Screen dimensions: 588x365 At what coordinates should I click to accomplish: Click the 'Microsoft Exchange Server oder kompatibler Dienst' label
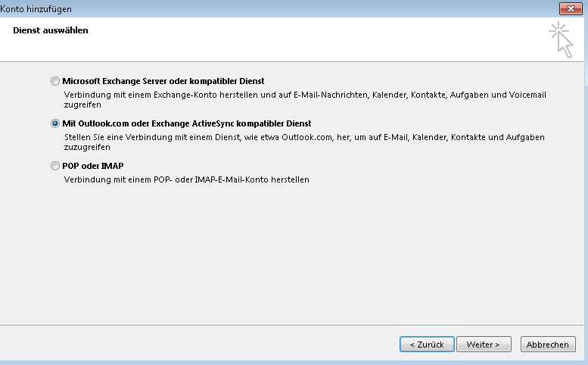[x=163, y=81]
